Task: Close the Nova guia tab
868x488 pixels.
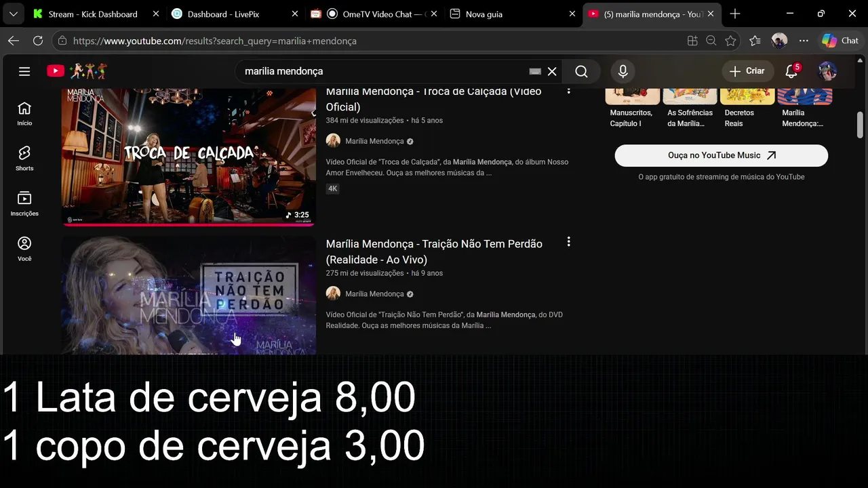Action: [x=572, y=14]
